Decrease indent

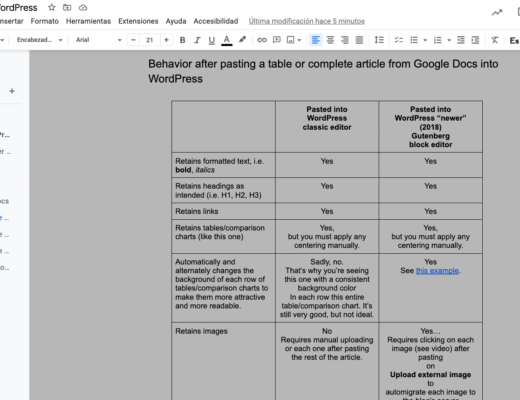point(461,40)
